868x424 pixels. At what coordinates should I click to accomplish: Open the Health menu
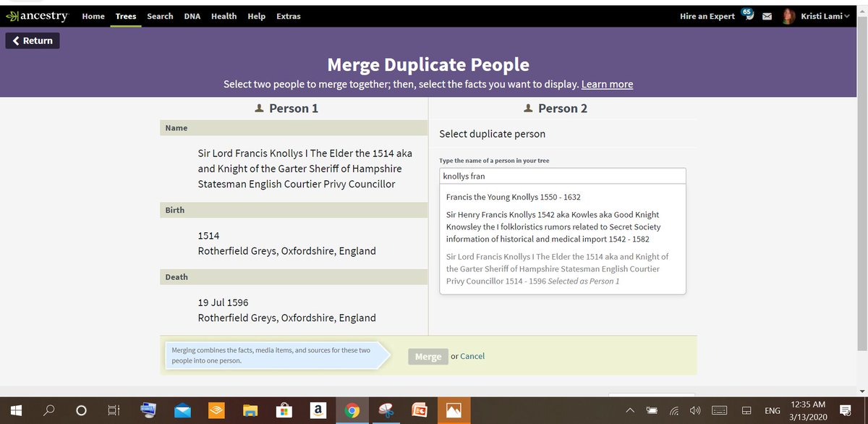tap(224, 16)
